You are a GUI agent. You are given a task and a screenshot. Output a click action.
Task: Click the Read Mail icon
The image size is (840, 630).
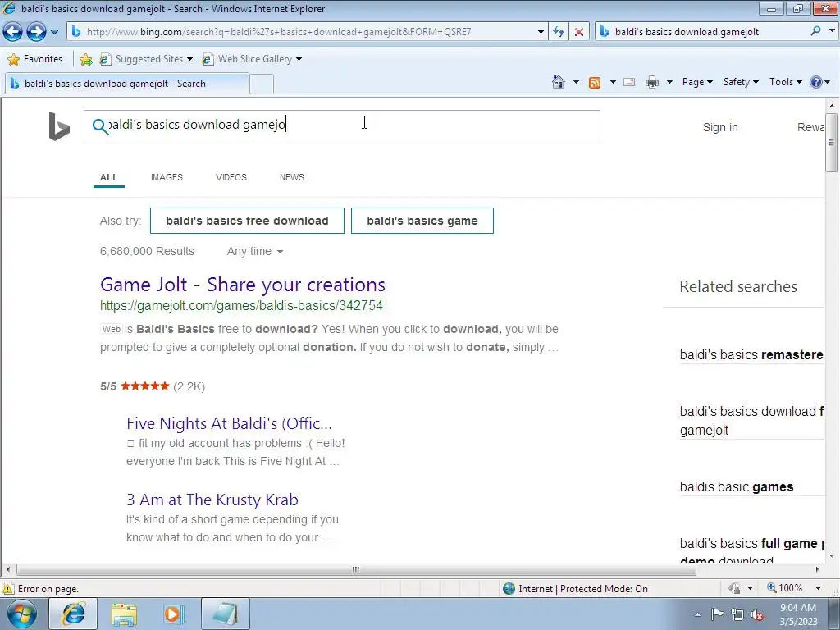[x=629, y=82]
